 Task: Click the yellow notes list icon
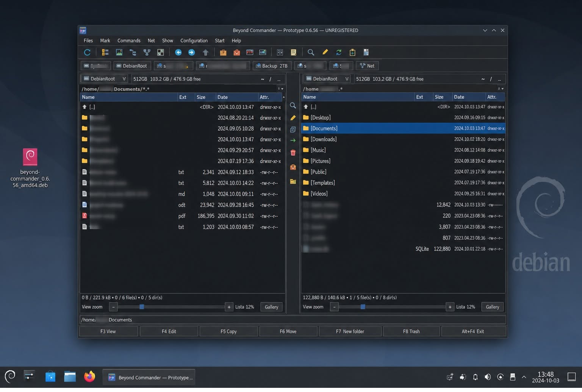click(293, 52)
